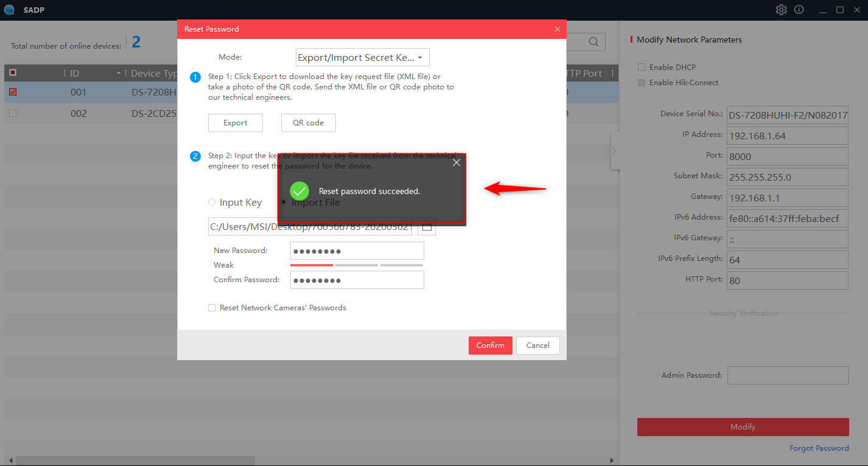Open SADP settings gear icon
The height and width of the screenshot is (466, 868).
781,10
